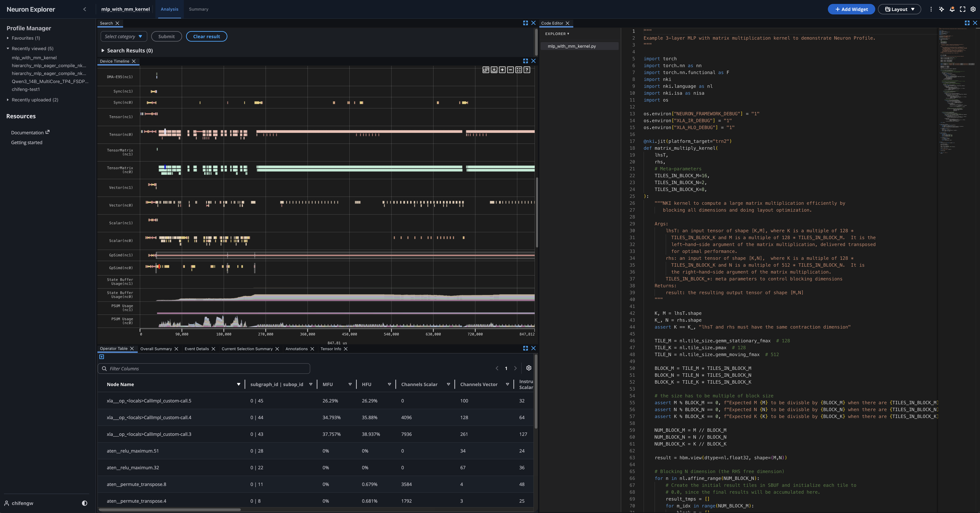This screenshot has height=513, width=980.
Task: Close the Overall Summary tab
Action: point(176,349)
